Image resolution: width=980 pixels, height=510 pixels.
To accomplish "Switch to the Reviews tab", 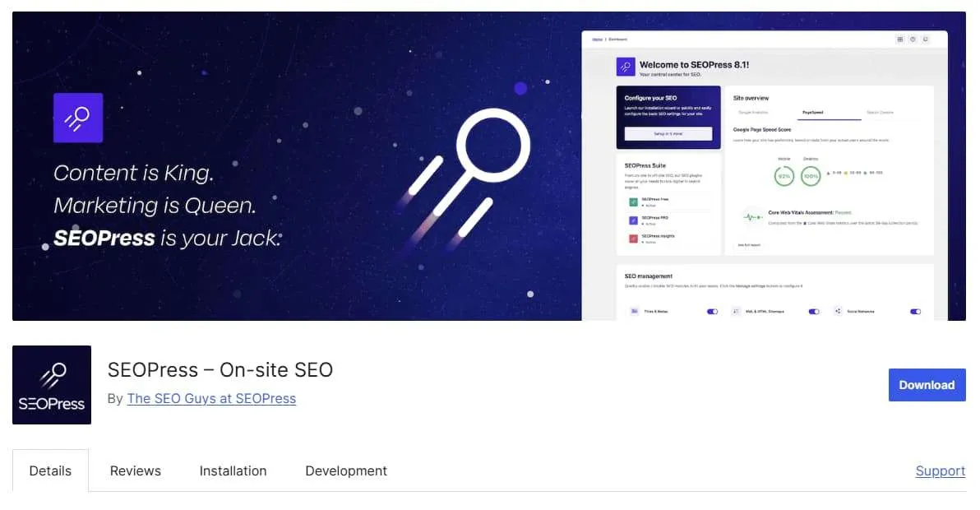I will [136, 471].
